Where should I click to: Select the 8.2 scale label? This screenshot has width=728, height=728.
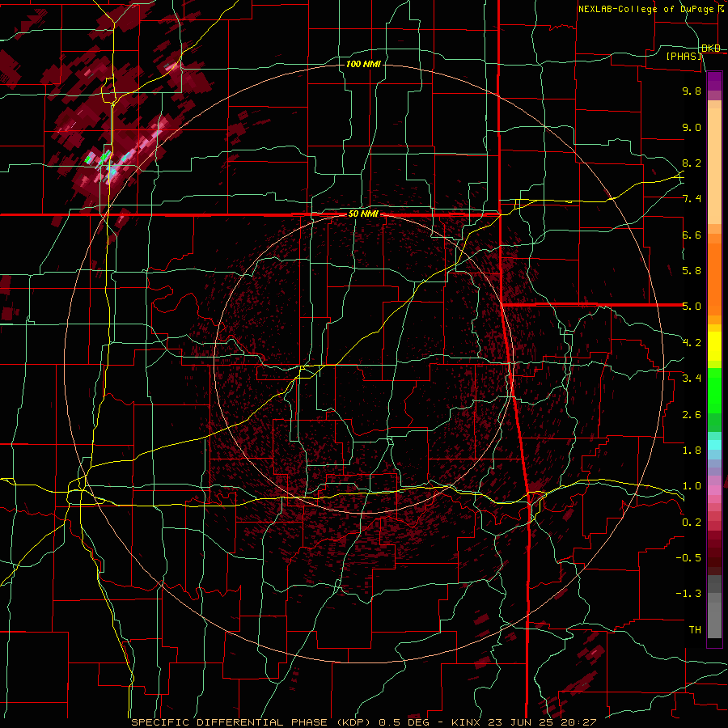(692, 163)
